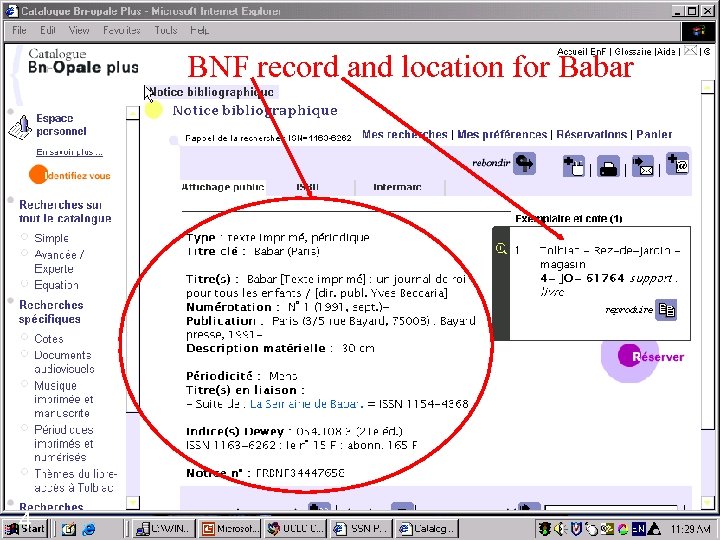The height and width of the screenshot is (540, 720).
Task: Click the envelope contact icon at top right
Action: pos(690,51)
